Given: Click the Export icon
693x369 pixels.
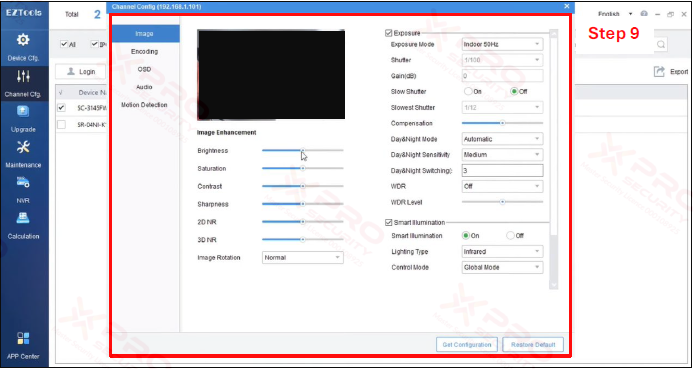Looking at the screenshot, I should tap(659, 72).
